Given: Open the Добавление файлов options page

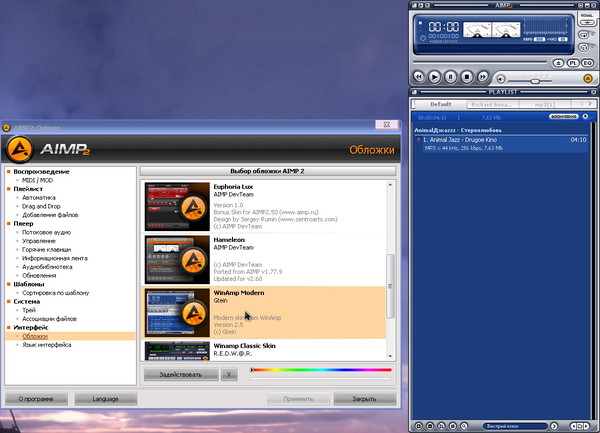Looking at the screenshot, I should pyautogui.click(x=50, y=215).
